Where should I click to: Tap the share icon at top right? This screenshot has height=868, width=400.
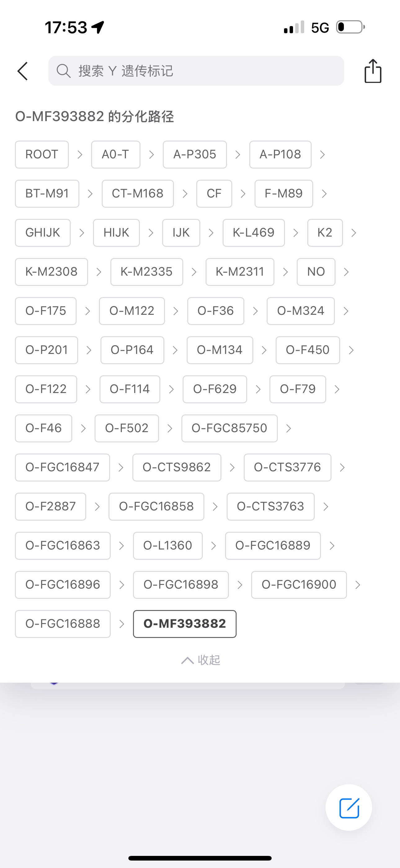(373, 71)
